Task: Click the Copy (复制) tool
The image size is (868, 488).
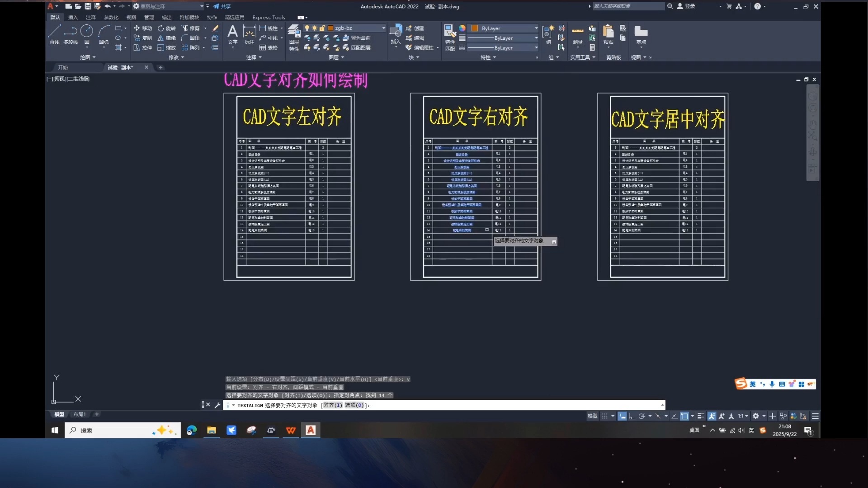Action: click(143, 38)
